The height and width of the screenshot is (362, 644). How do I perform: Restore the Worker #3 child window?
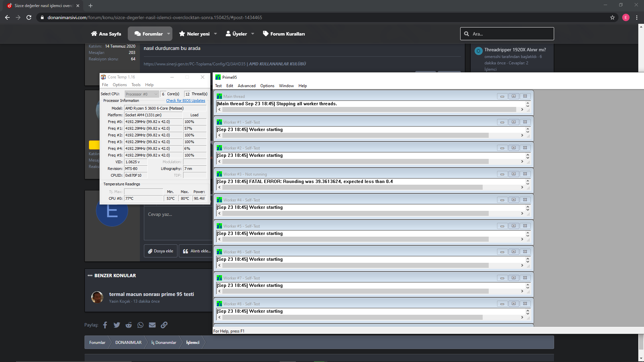click(x=514, y=174)
